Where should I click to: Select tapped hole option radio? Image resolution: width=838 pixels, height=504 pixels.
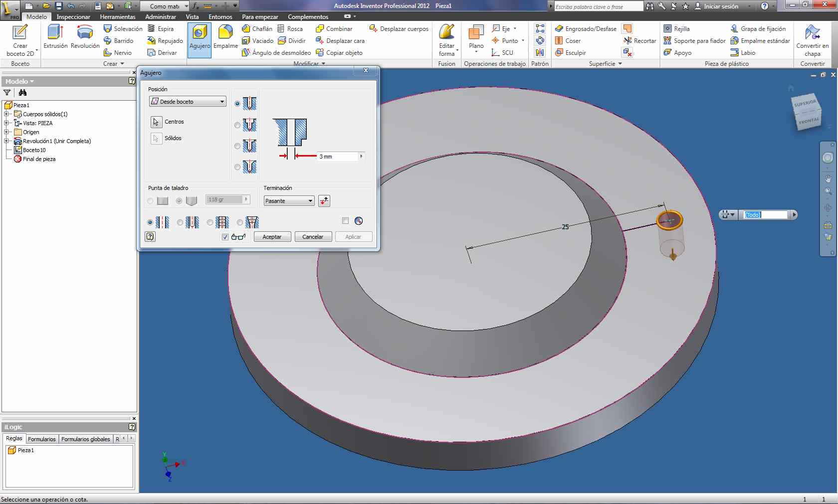210,222
